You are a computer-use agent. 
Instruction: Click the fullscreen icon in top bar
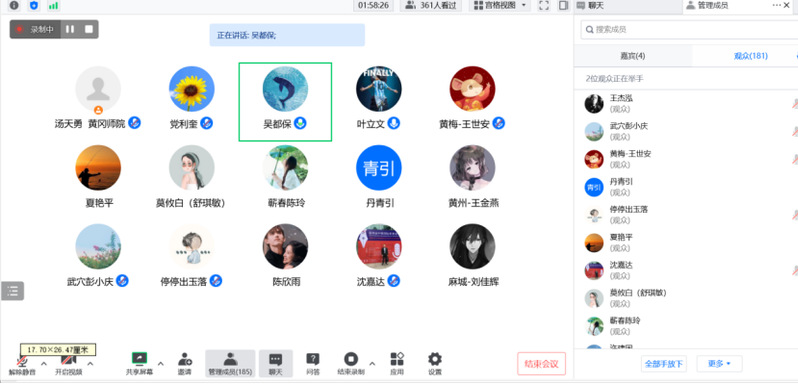click(544, 6)
